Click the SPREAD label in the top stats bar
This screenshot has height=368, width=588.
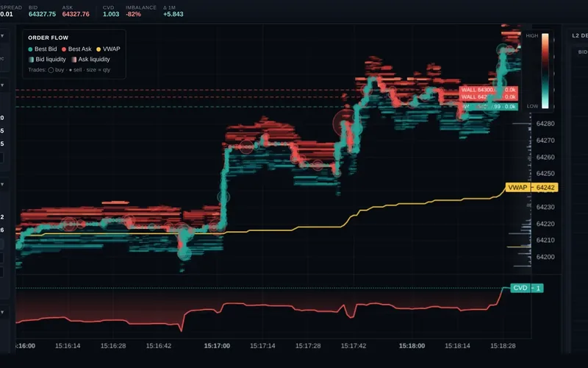tap(11, 7)
